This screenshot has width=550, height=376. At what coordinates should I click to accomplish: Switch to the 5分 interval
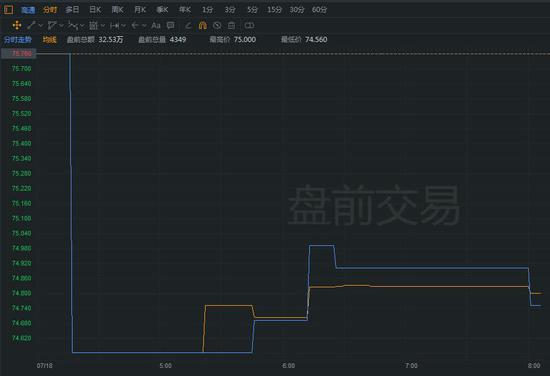click(252, 10)
